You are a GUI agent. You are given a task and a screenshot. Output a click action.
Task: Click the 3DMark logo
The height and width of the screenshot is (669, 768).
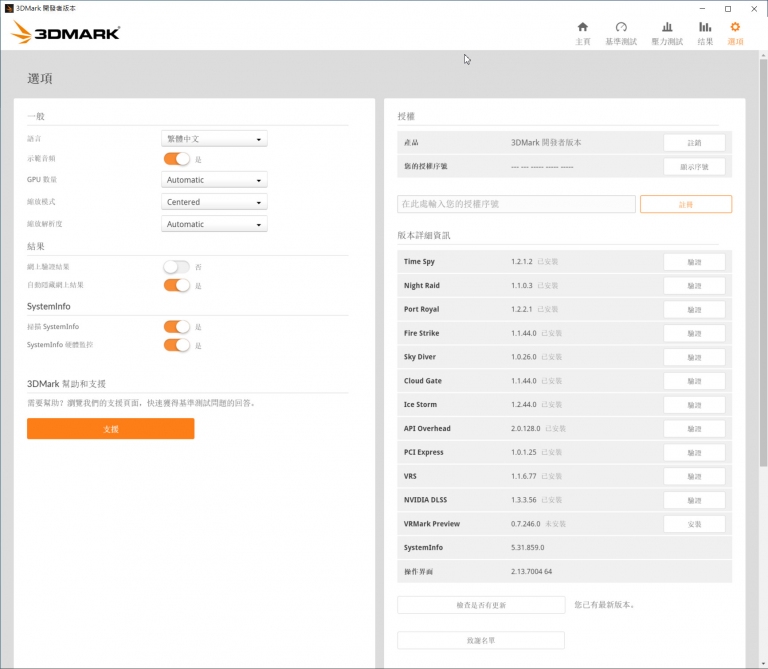tap(66, 32)
